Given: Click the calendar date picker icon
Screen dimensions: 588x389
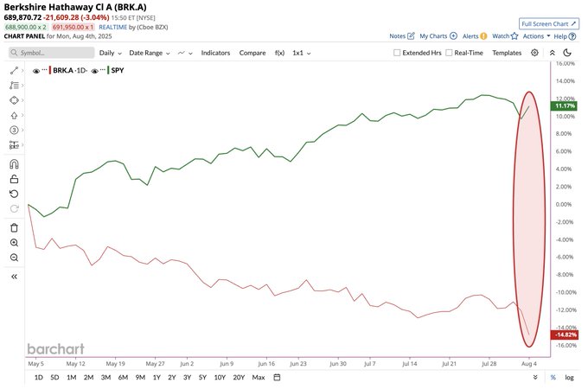Looking at the screenshot, I should (x=278, y=377).
